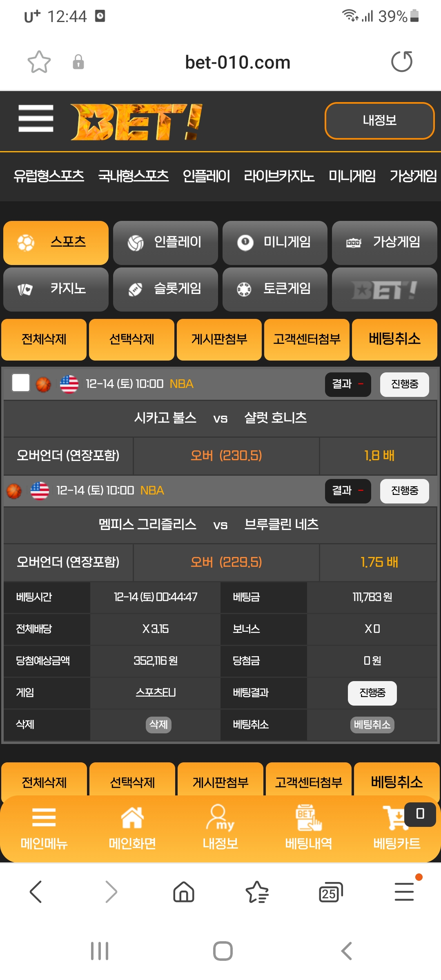
Task: Open 베팅내역 in the bottom bar
Action: tap(309, 828)
